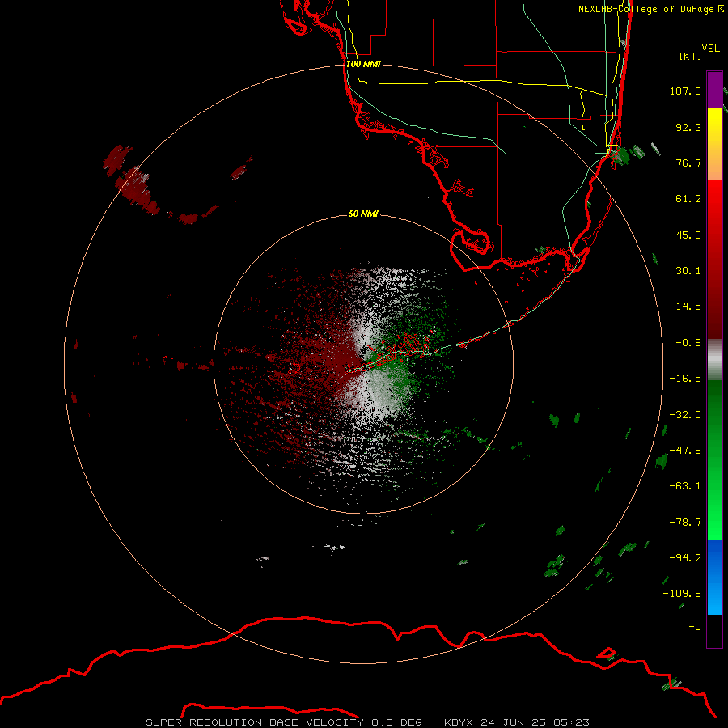Pick the green band of the color bar
The height and width of the screenshot is (728, 728).
[x=714, y=459]
